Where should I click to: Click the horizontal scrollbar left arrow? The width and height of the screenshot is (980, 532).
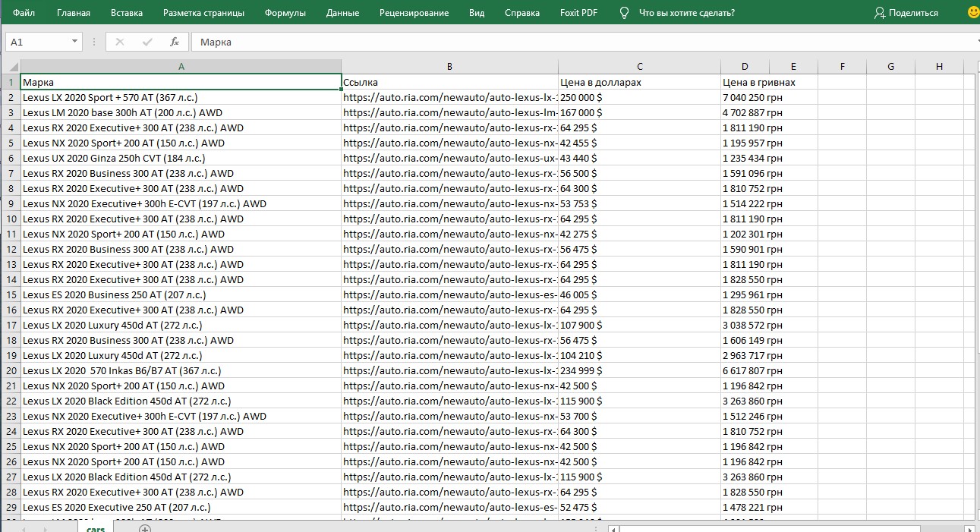(x=615, y=528)
